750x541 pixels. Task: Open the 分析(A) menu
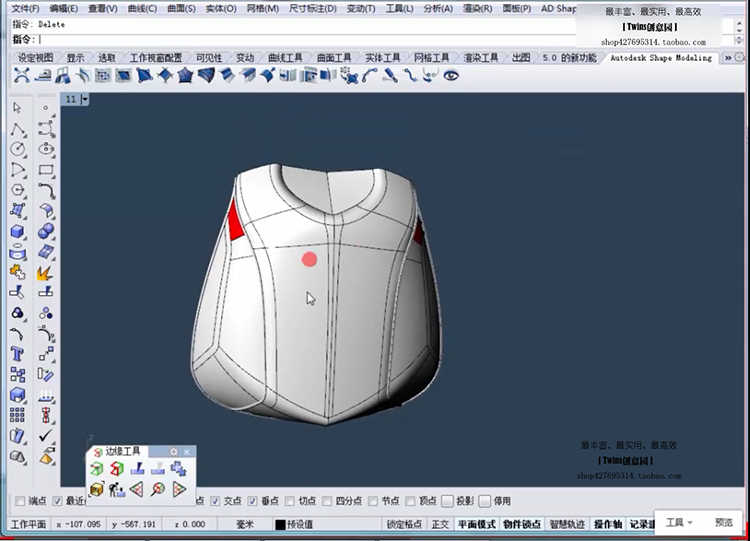tap(439, 8)
